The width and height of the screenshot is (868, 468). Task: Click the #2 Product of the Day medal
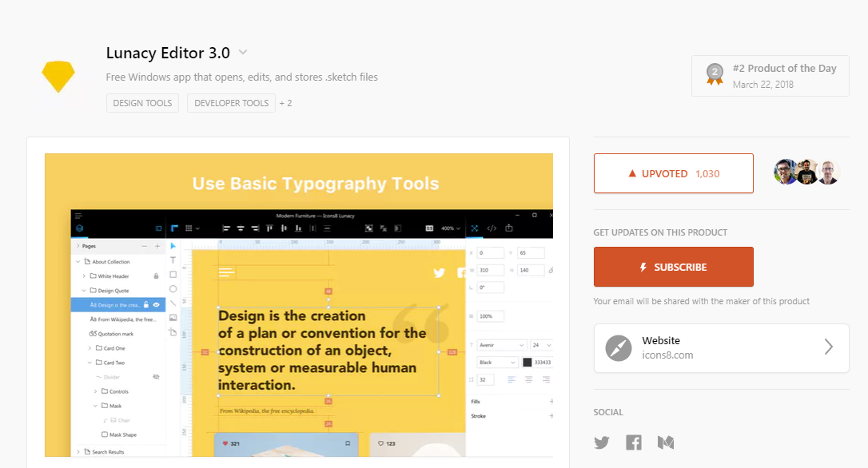pos(715,74)
